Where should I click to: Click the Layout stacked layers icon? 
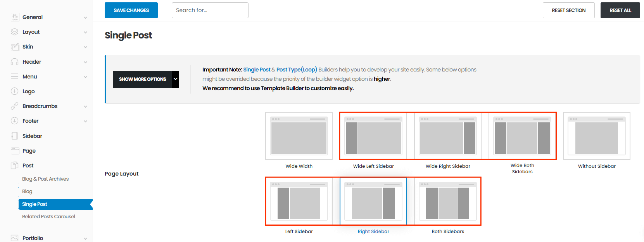(x=15, y=32)
